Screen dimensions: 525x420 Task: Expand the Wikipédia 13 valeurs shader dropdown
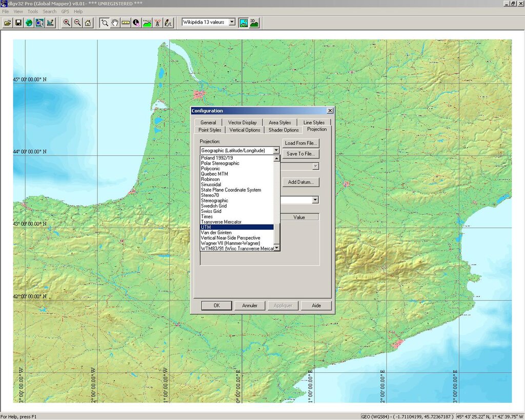(232, 22)
